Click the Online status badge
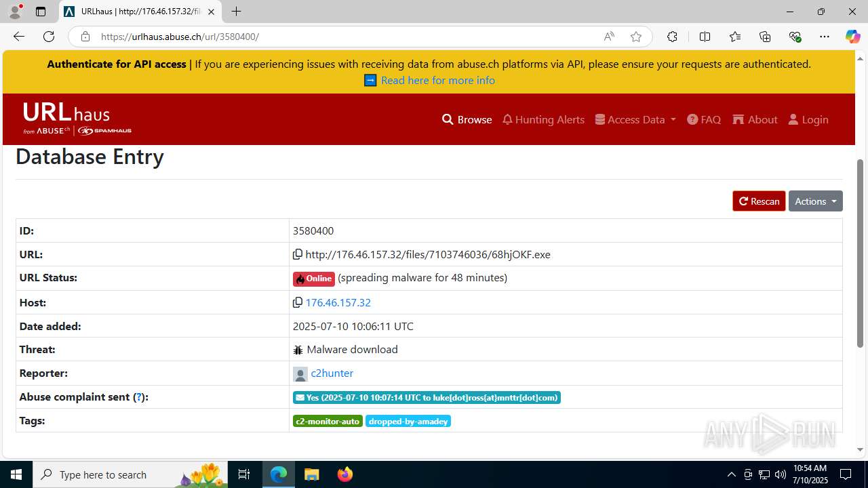This screenshot has width=868, height=488. [x=314, y=279]
